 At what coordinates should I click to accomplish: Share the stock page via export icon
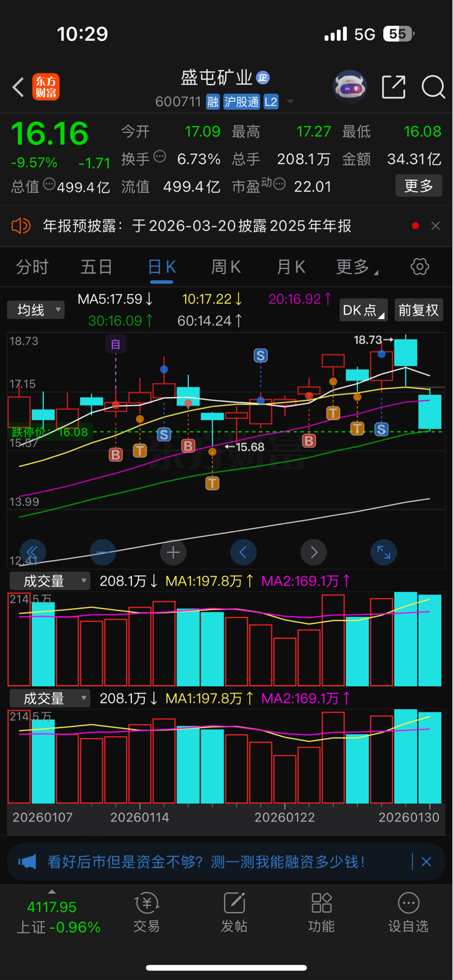tap(394, 87)
